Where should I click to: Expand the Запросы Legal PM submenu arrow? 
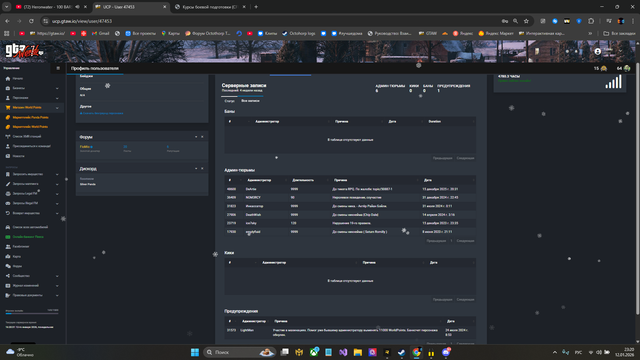(x=57, y=194)
